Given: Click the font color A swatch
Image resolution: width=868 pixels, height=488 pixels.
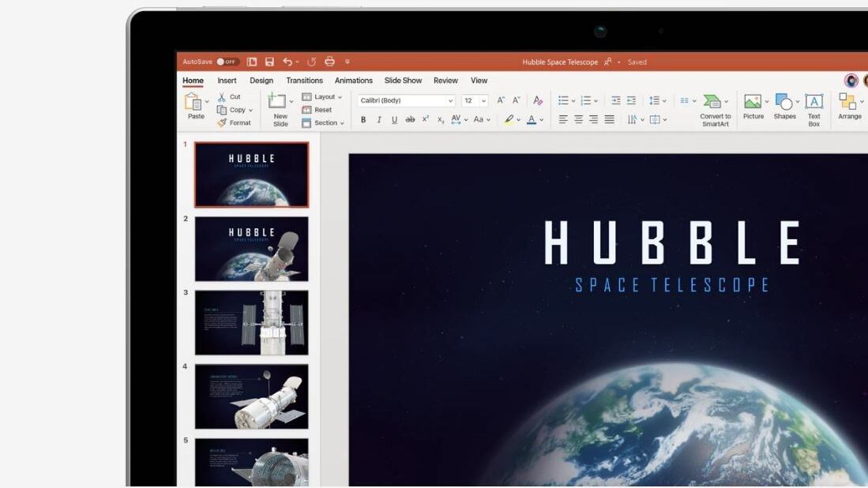Looking at the screenshot, I should tap(532, 120).
